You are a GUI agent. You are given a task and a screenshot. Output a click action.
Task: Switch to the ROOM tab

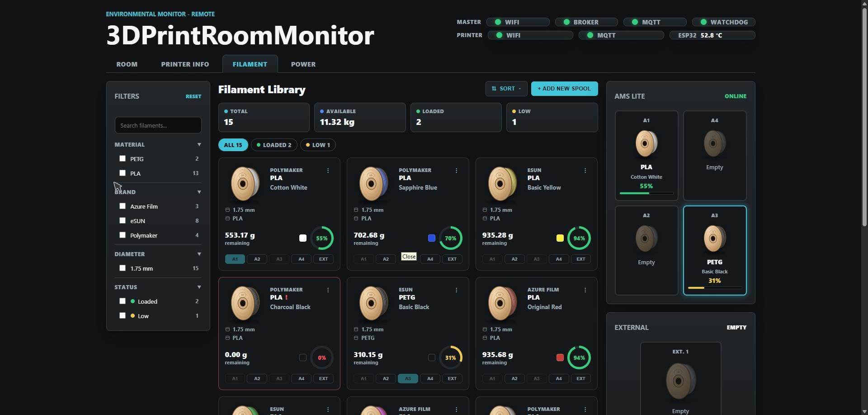pyautogui.click(x=127, y=64)
